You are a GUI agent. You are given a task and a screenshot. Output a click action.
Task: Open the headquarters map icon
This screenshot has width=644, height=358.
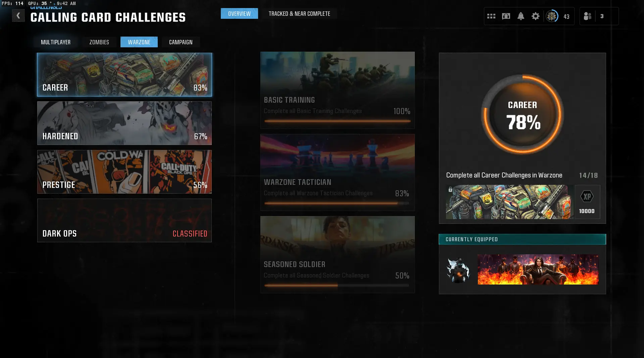[x=506, y=16]
